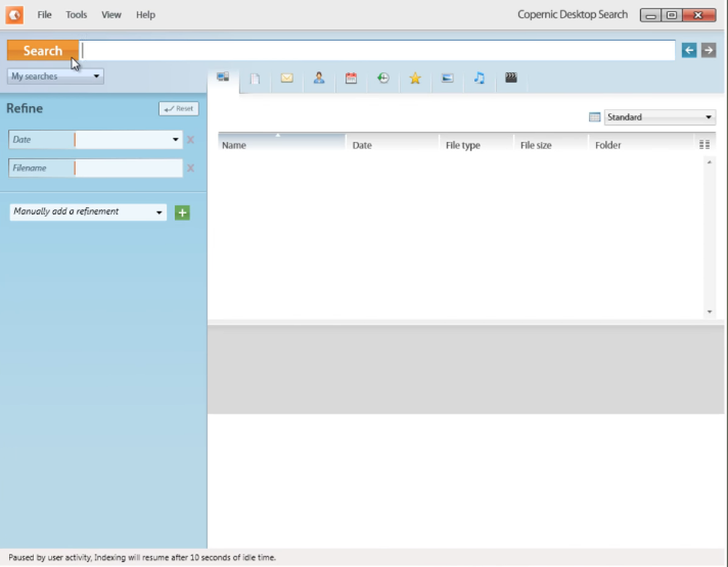Expand the My searches dropdown
The image size is (728, 567).
(55, 76)
